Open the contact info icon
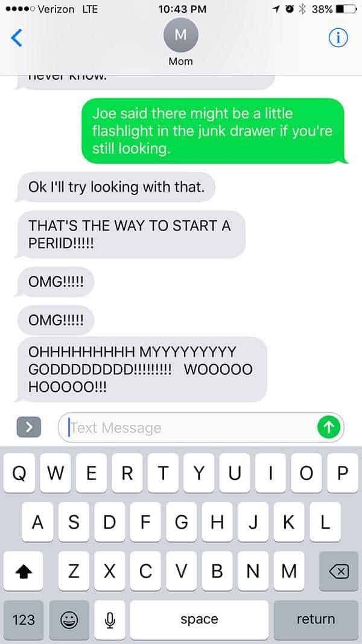The width and height of the screenshot is (362, 644). 338,38
